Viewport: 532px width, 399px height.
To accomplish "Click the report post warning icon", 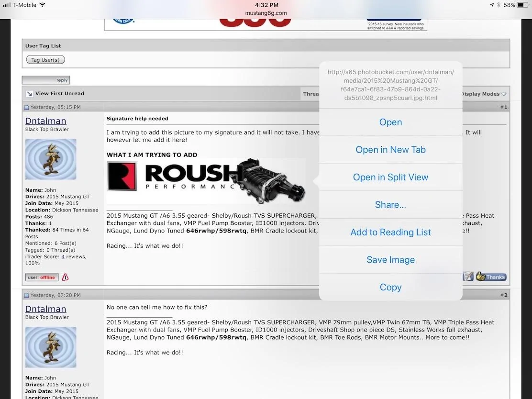I will (x=65, y=277).
